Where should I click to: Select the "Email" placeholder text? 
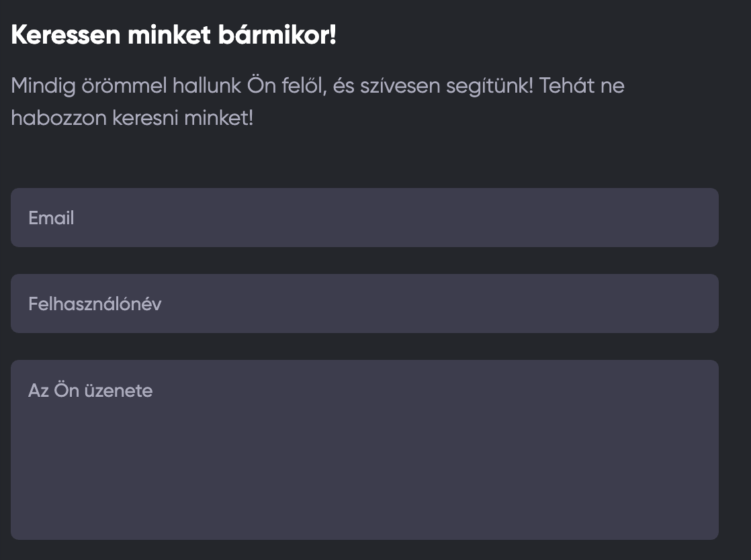51,218
